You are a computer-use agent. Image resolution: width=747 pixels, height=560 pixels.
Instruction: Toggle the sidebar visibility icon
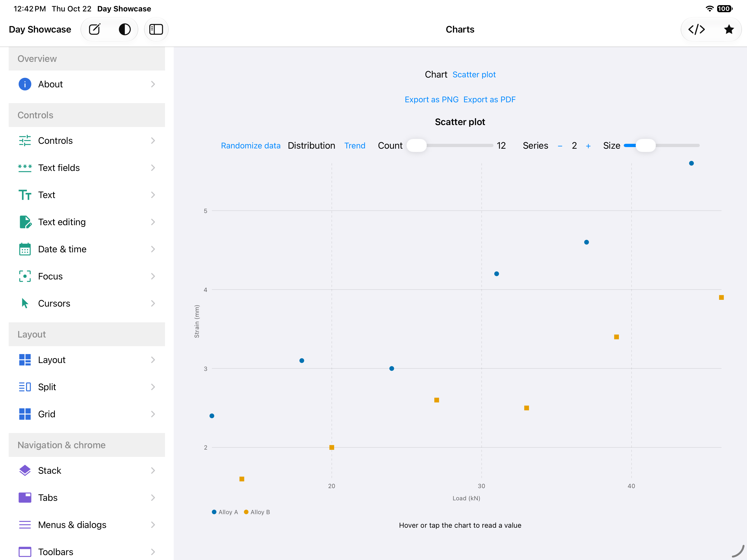(156, 29)
